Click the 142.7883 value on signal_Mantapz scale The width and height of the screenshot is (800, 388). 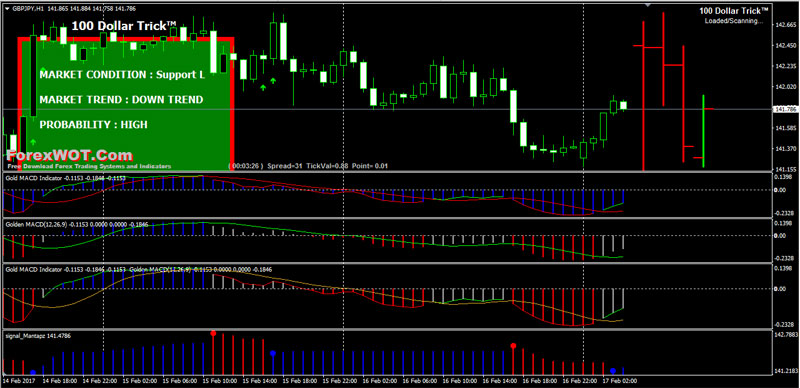pos(786,335)
